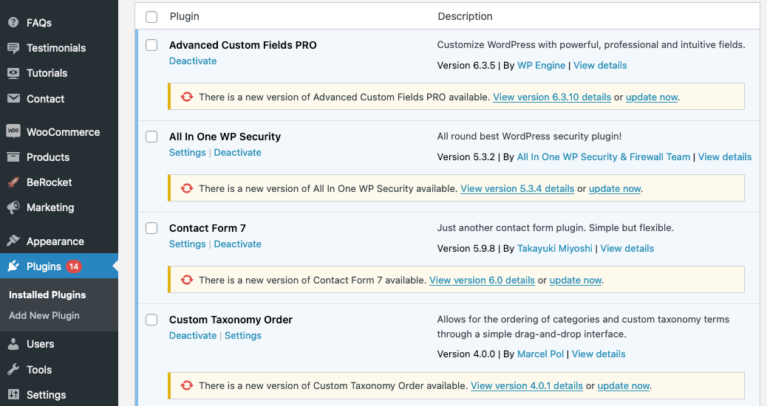Toggle the select-all plugins header checkbox
The height and width of the screenshot is (406, 767).
click(x=151, y=17)
